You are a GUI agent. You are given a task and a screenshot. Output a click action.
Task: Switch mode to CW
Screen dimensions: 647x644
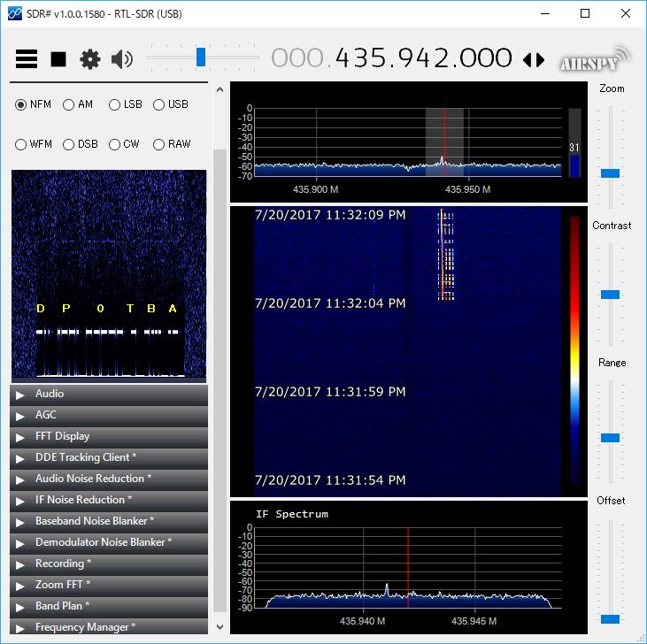[x=115, y=144]
